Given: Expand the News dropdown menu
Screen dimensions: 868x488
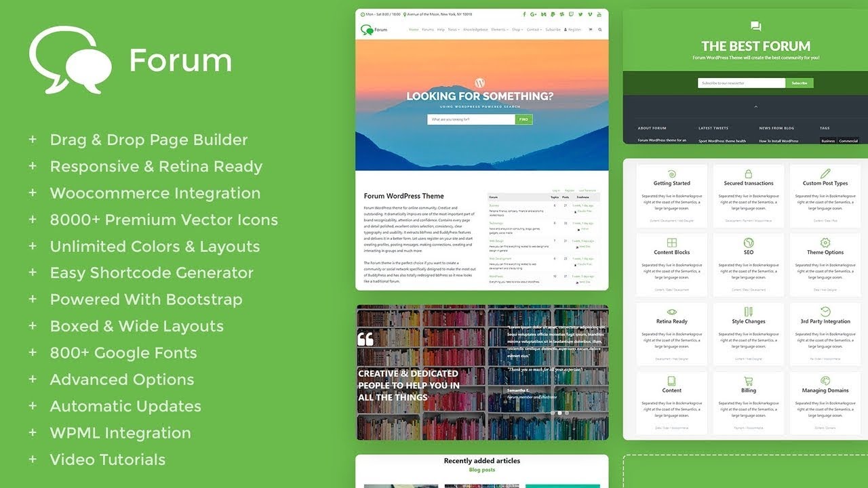Looking at the screenshot, I should 454,30.
